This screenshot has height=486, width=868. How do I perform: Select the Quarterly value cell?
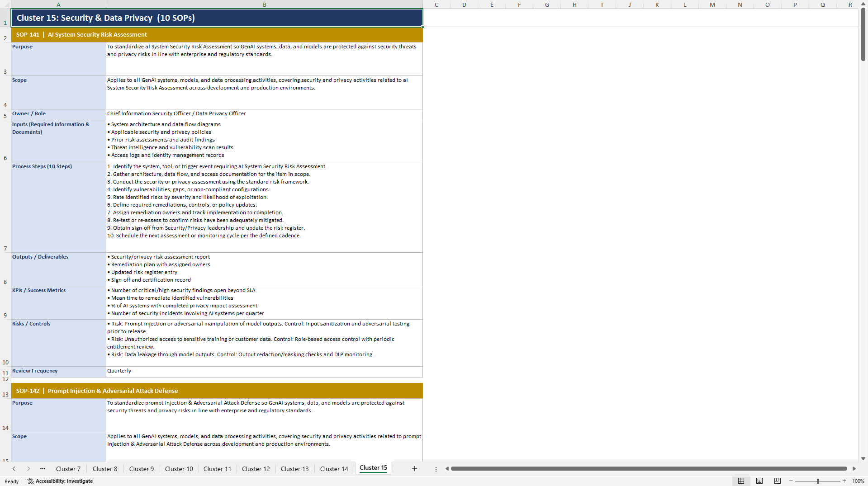pyautogui.click(x=265, y=372)
